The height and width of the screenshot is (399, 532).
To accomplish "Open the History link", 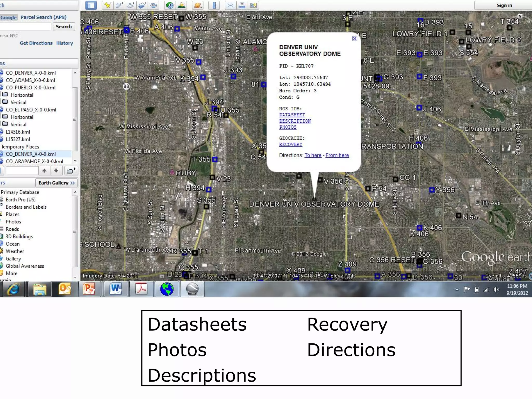I will point(64,43).
